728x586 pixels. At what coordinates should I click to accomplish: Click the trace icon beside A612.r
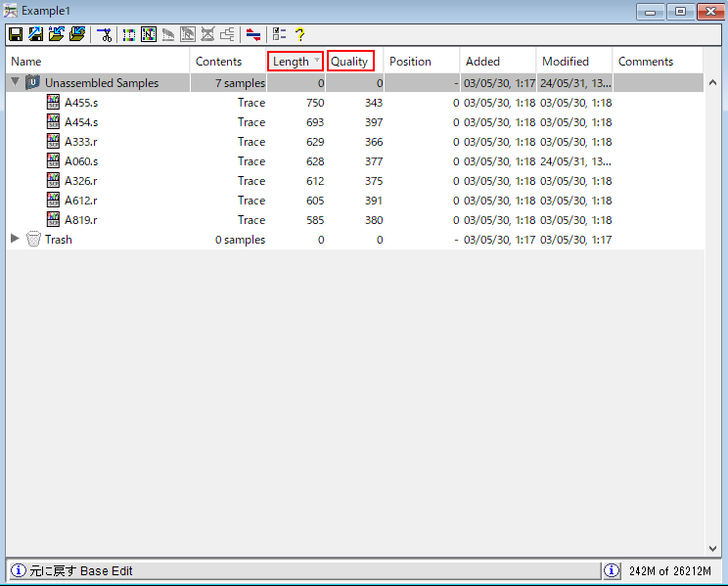(x=54, y=200)
